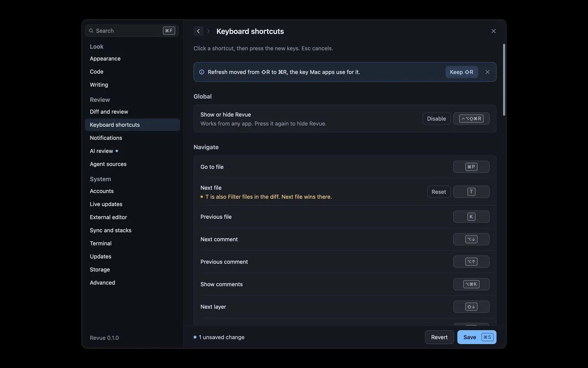Dismiss the Refresh moved banner
Viewport: 588px width, 368px height.
(x=487, y=72)
